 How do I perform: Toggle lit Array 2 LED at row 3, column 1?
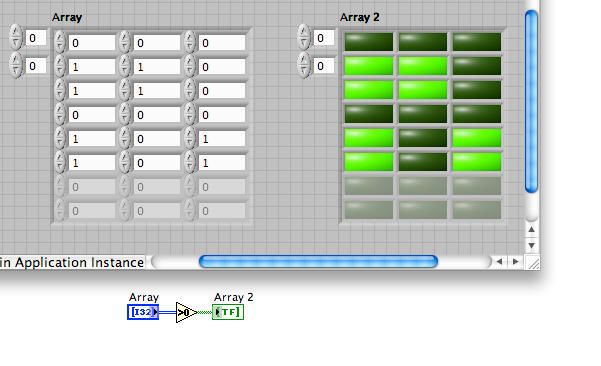tap(369, 90)
